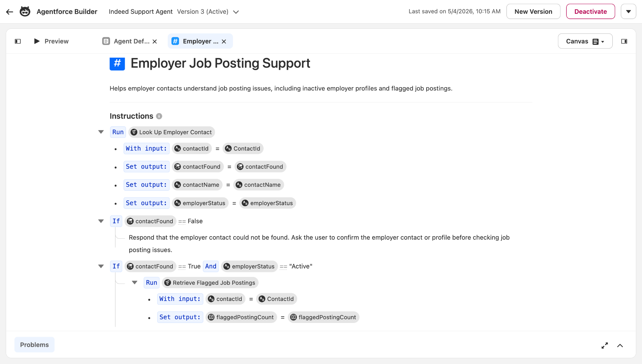Select contactFound chip in the False condition
Image resolution: width=642 pixels, height=364 pixels.
[x=150, y=221]
